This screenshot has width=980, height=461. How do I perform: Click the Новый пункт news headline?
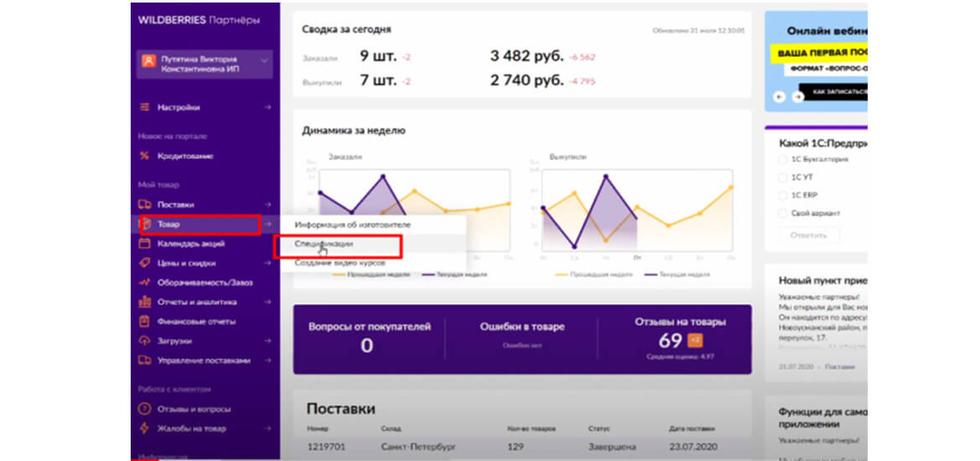point(823,280)
